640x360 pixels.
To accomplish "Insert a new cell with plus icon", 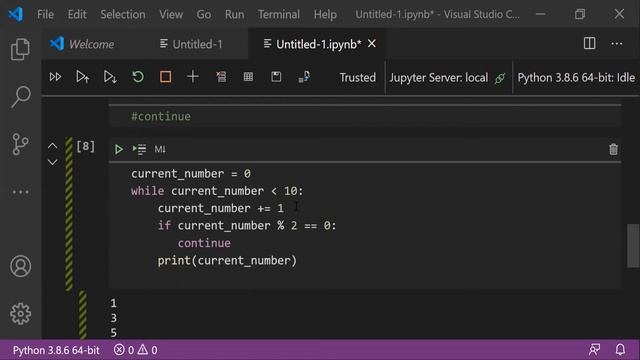I will 193,77.
